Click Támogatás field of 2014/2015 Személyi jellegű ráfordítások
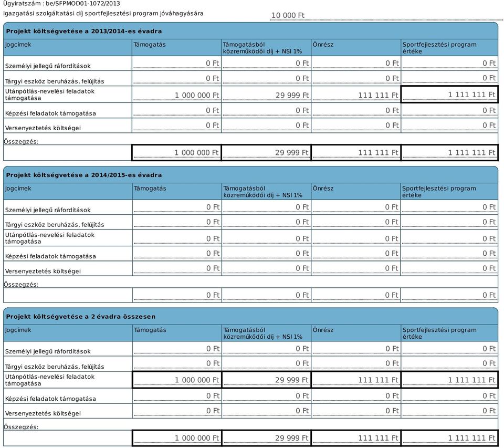 [177, 207]
